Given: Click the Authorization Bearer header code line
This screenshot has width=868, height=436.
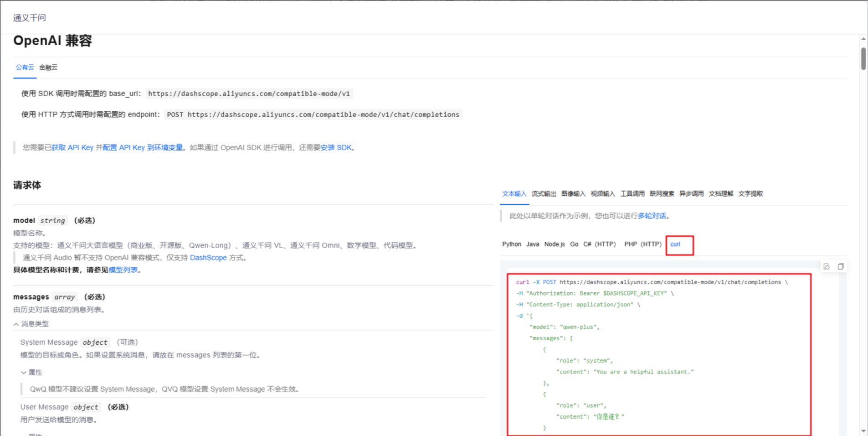Looking at the screenshot, I should click(595, 293).
